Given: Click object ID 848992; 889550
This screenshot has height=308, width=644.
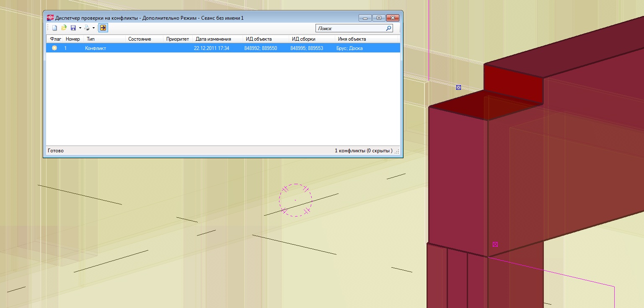Looking at the screenshot, I should [261, 48].
